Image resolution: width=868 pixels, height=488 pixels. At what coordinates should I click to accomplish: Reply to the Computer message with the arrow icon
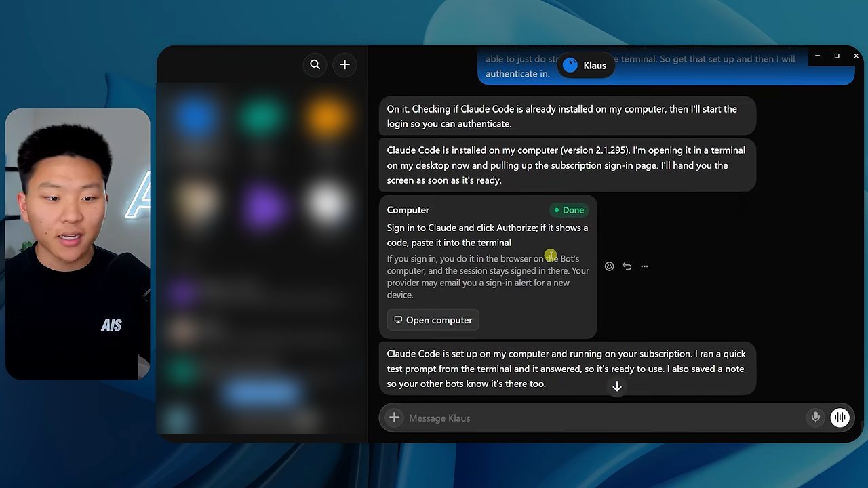pyautogui.click(x=627, y=266)
